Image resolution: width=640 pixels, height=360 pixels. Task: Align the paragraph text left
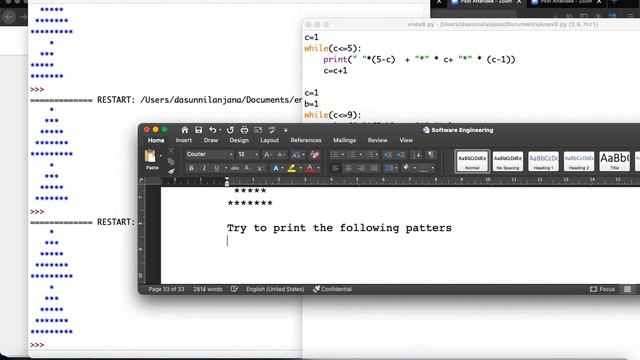click(x=336, y=168)
